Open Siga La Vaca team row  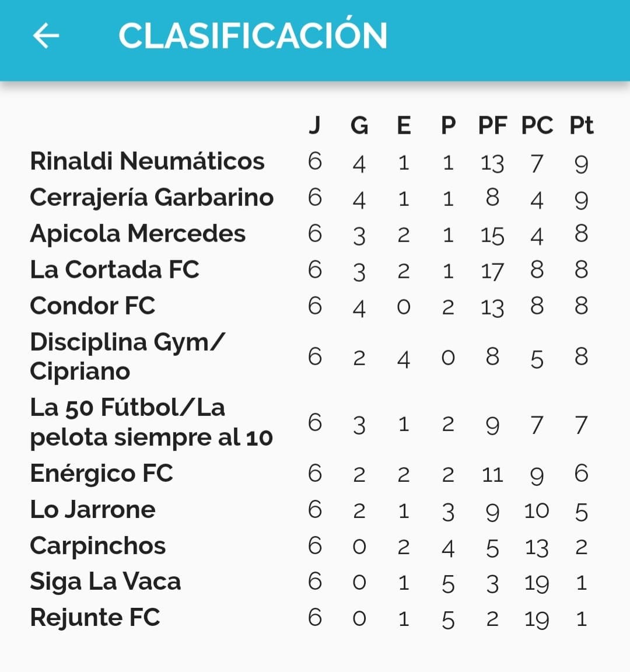coord(106,582)
